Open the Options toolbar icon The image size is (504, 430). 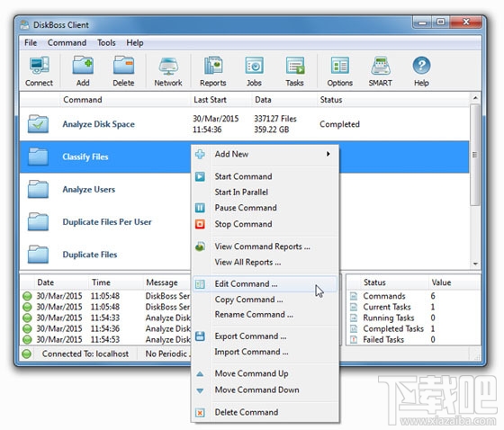[340, 71]
